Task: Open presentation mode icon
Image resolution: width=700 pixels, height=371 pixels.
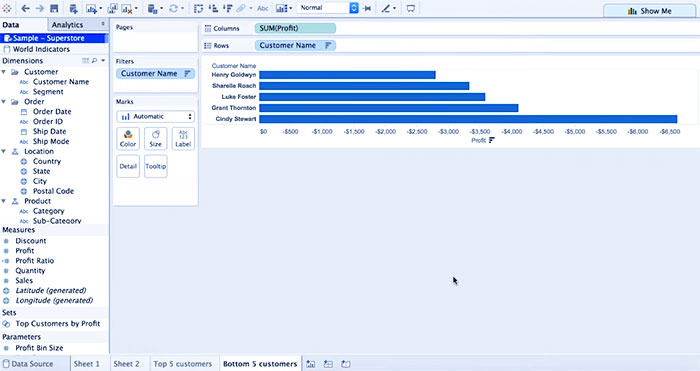Action: [x=411, y=8]
